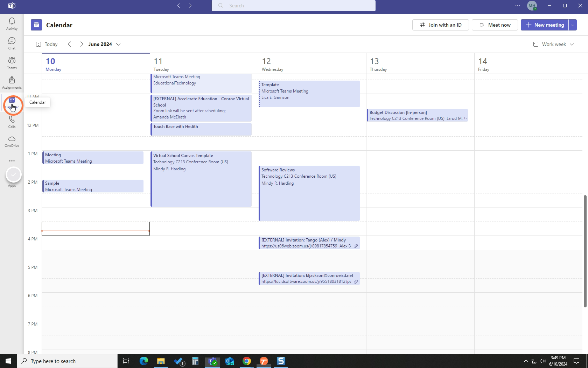Open the Tango (Alex) / Mindy invitation
The height and width of the screenshot is (368, 588).
point(309,243)
